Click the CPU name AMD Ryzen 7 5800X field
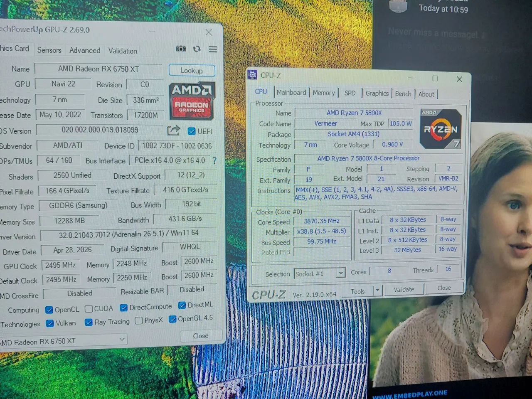Screen dimensions: 532x399 coord(354,113)
